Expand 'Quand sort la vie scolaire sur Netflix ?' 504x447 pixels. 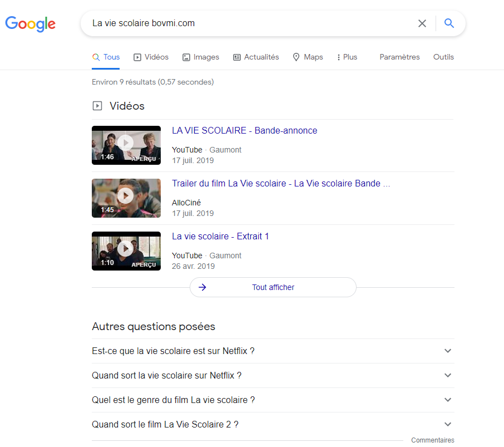tap(273, 375)
